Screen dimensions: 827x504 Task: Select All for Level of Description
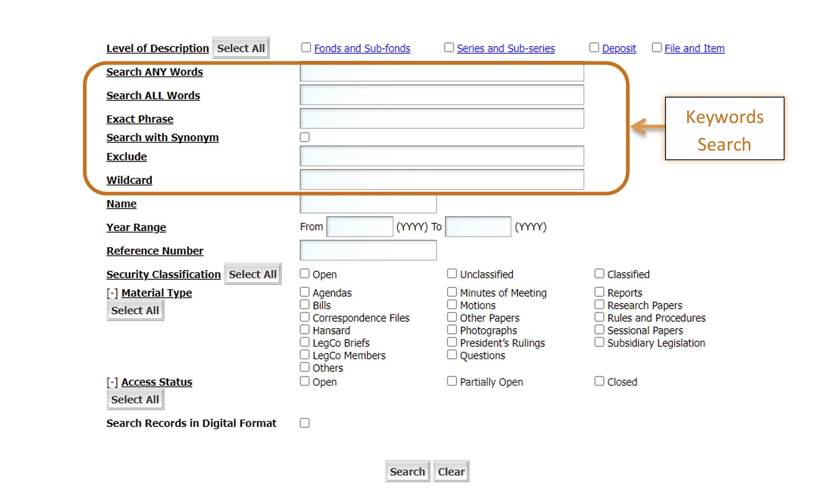pyautogui.click(x=241, y=48)
